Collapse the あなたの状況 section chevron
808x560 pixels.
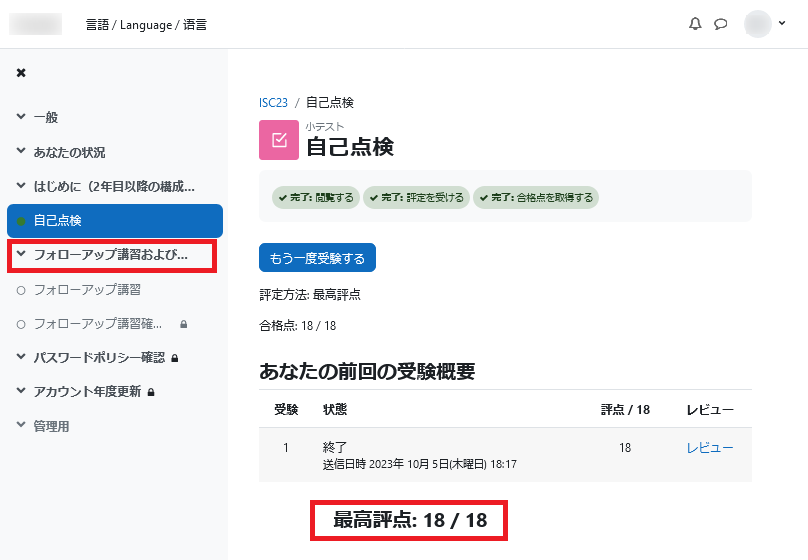point(21,151)
